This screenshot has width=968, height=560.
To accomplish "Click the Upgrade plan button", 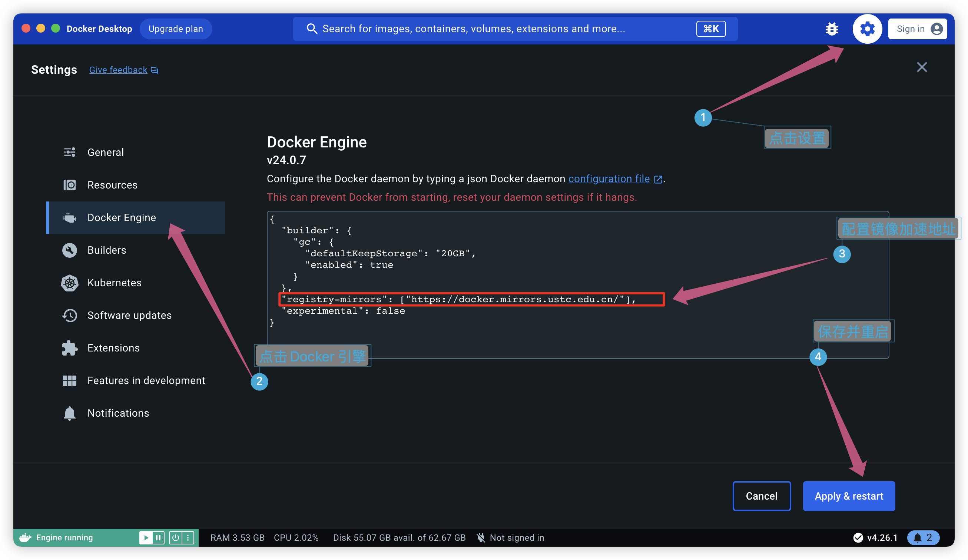I will 176,29.
